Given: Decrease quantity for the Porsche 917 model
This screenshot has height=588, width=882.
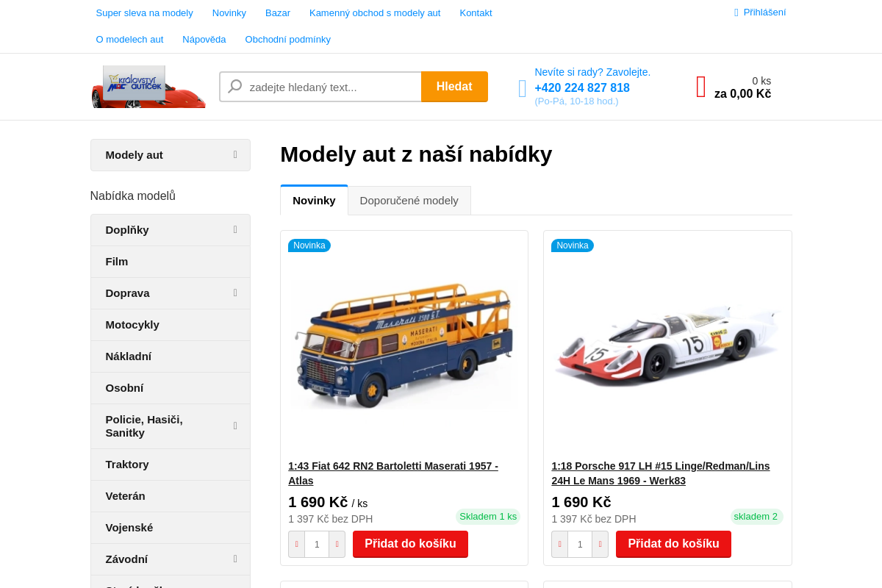Looking at the screenshot, I should pos(560,545).
